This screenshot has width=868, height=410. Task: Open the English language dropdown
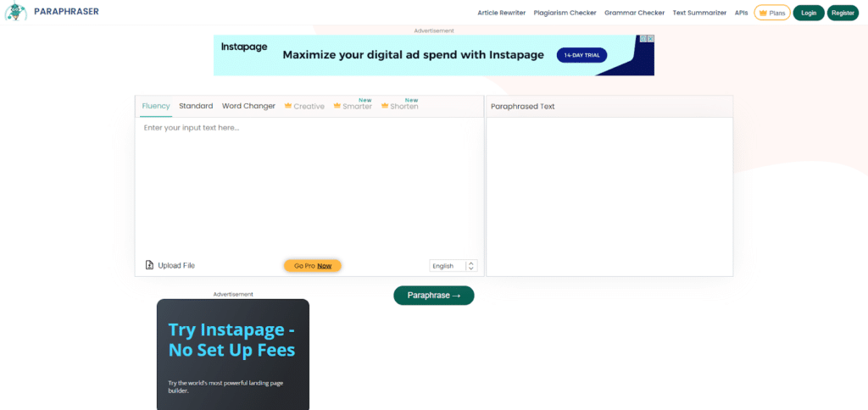tap(453, 266)
